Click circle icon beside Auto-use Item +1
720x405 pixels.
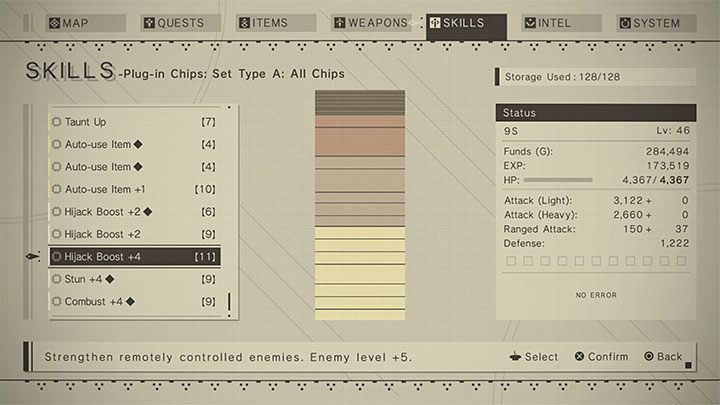click(x=57, y=189)
